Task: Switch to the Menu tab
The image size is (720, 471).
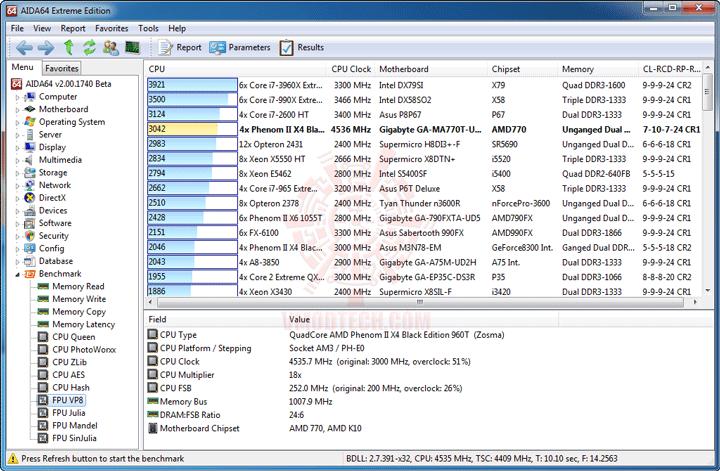Action: click(22, 67)
